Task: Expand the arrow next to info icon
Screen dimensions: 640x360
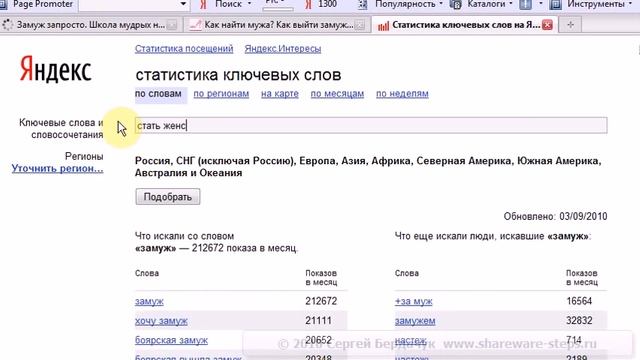Action: (541, 4)
